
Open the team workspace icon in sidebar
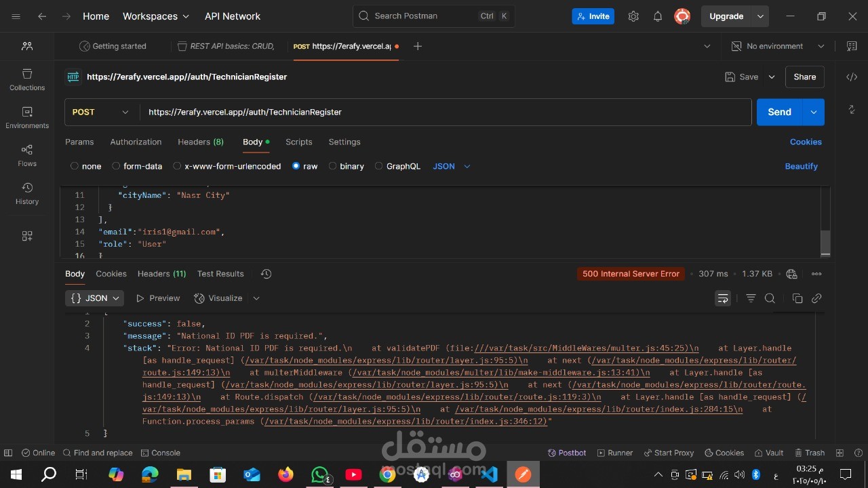point(27,46)
